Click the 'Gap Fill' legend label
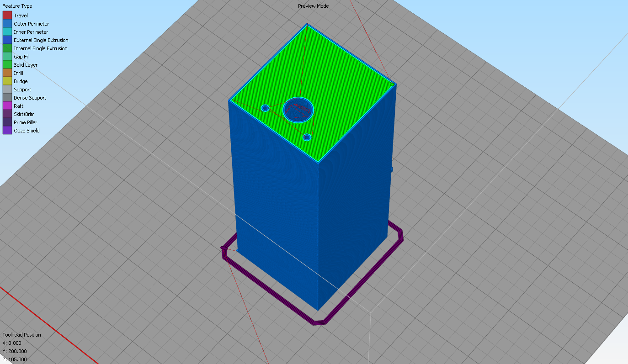Image resolution: width=628 pixels, height=364 pixels. (21, 57)
